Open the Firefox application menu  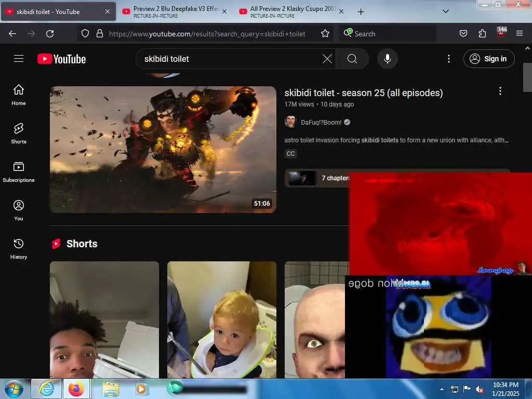[520, 34]
